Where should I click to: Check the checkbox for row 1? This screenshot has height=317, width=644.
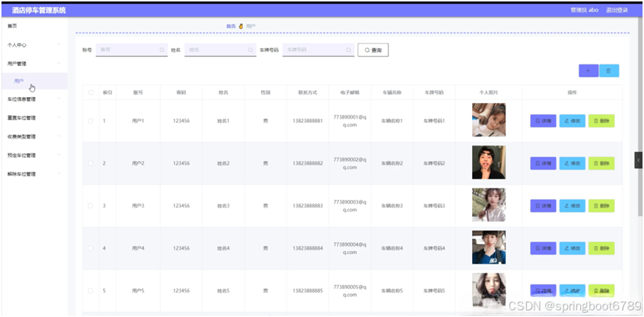click(90, 121)
